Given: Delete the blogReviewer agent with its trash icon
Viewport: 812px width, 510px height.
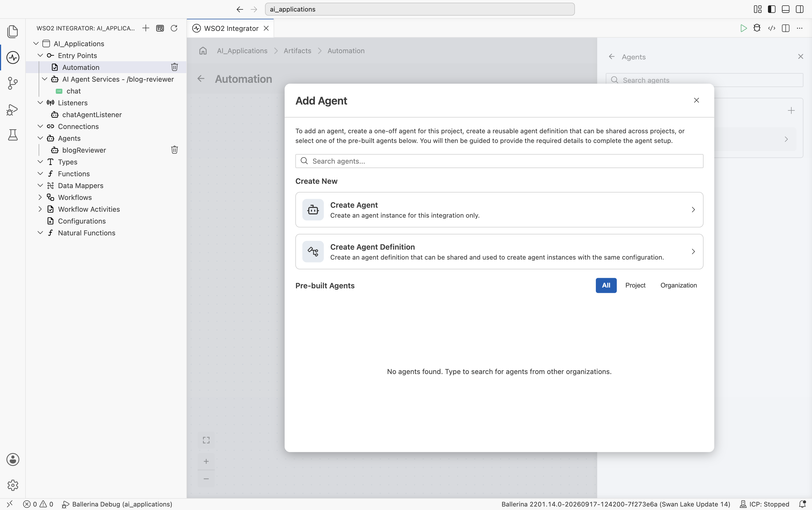Looking at the screenshot, I should pyautogui.click(x=174, y=150).
